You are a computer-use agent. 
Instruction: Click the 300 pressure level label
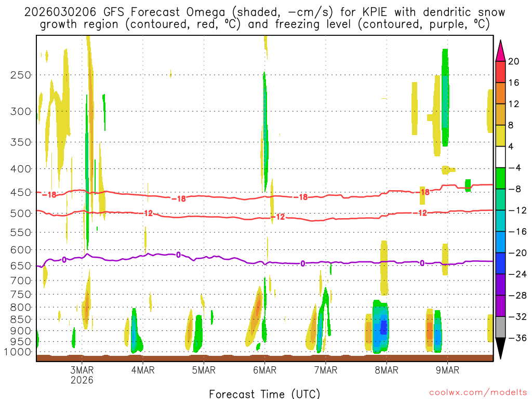[x=21, y=111]
